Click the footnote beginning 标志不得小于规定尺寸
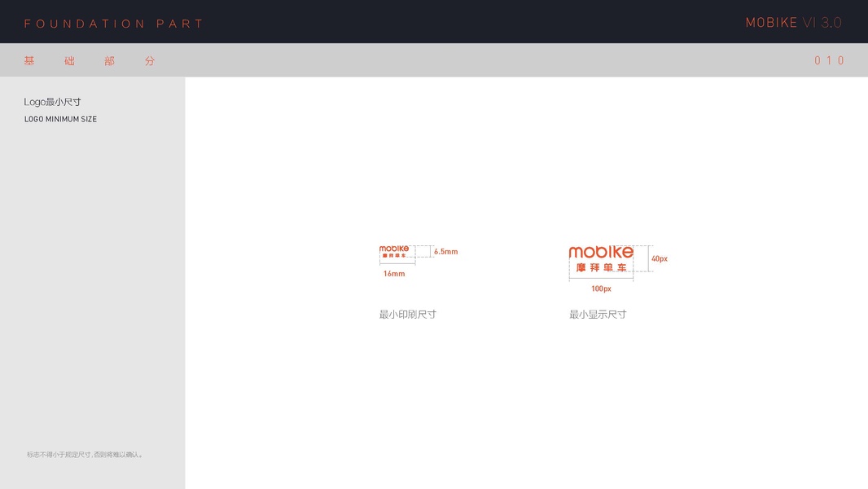 tap(85, 455)
